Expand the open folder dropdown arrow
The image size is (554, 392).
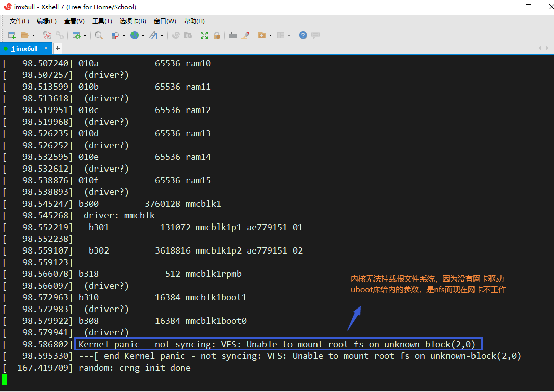[x=34, y=36]
